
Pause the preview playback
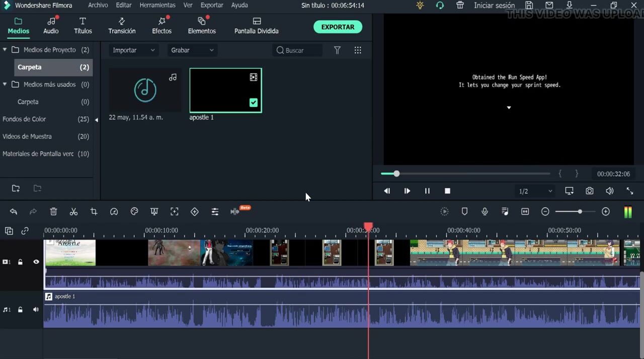(x=427, y=191)
